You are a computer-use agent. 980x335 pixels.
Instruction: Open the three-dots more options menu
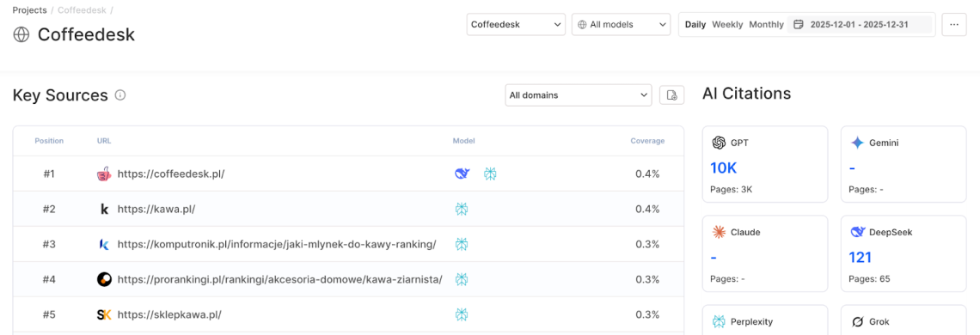[953, 24]
